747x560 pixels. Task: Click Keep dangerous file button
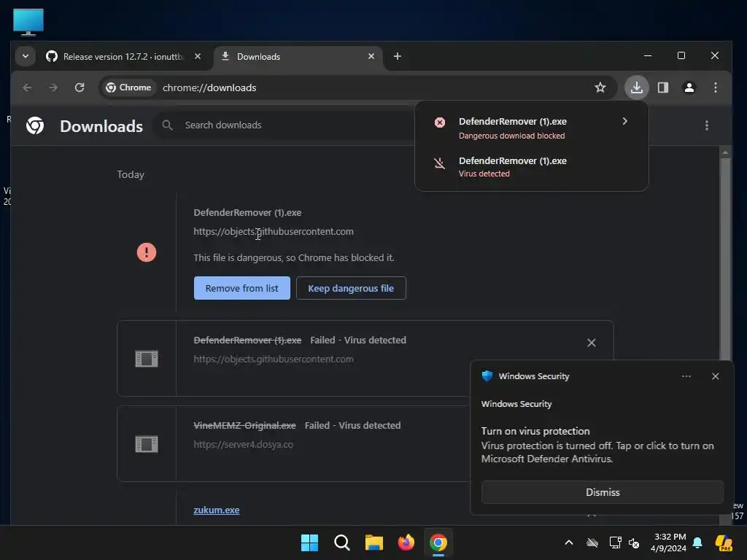point(351,288)
